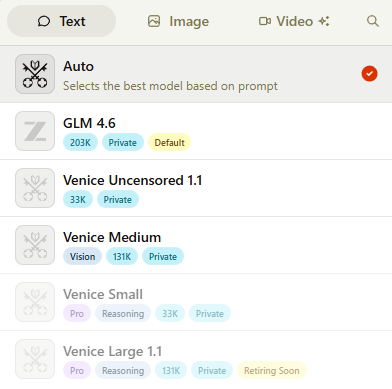This screenshot has width=392, height=389.
Task: Click the picture icon in Image tab
Action: 154,21
